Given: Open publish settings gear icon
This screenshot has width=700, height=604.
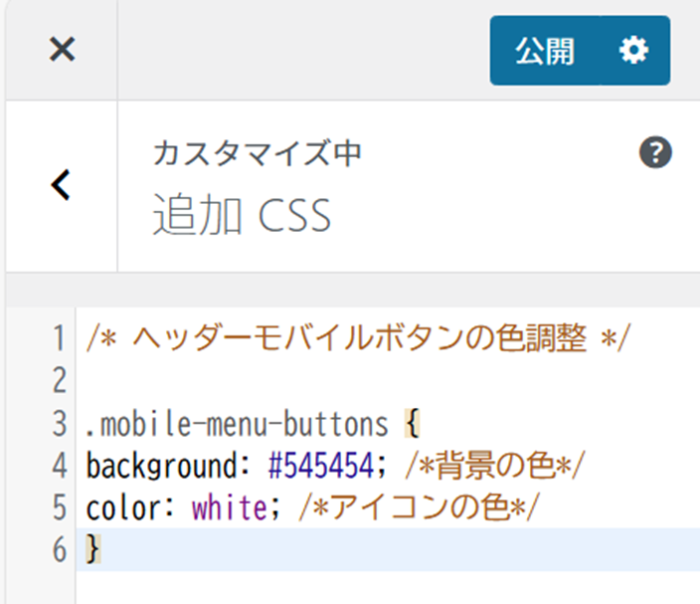Looking at the screenshot, I should pyautogui.click(x=632, y=51).
